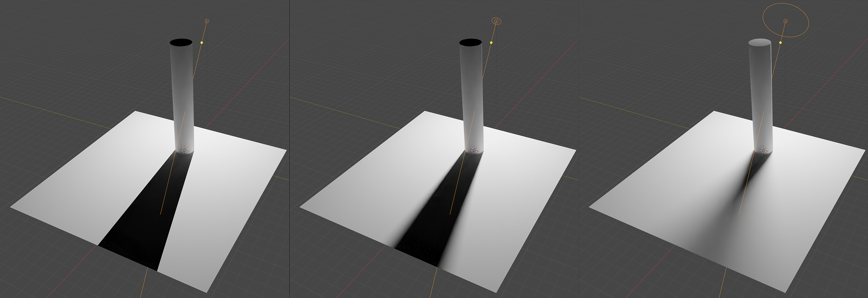Select the cylinder body in the right viewport

pos(761,97)
